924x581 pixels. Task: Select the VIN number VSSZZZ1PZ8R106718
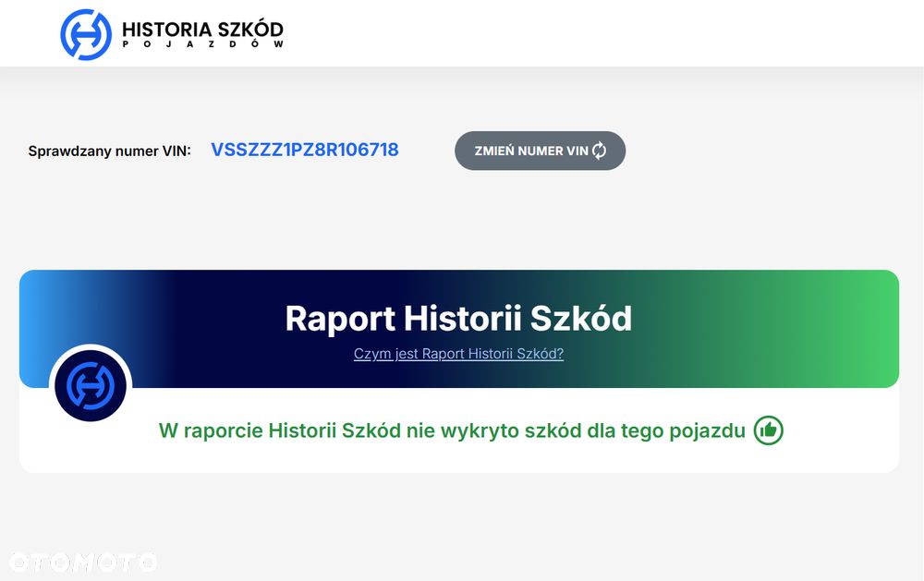[x=305, y=150]
